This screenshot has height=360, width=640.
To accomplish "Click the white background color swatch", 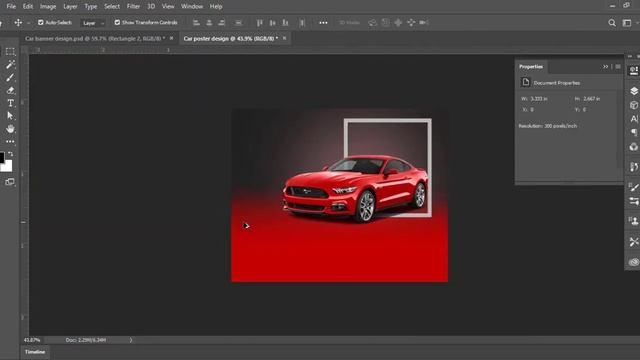I will tap(7, 166).
